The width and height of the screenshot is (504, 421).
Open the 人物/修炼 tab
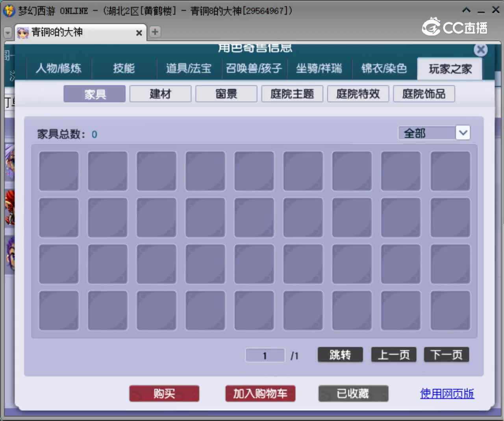point(59,68)
